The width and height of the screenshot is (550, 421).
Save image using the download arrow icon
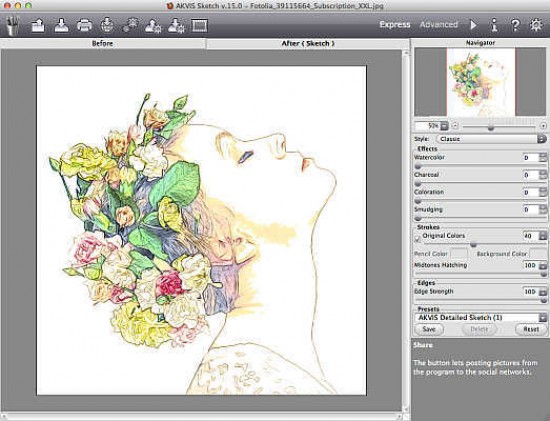(61, 25)
